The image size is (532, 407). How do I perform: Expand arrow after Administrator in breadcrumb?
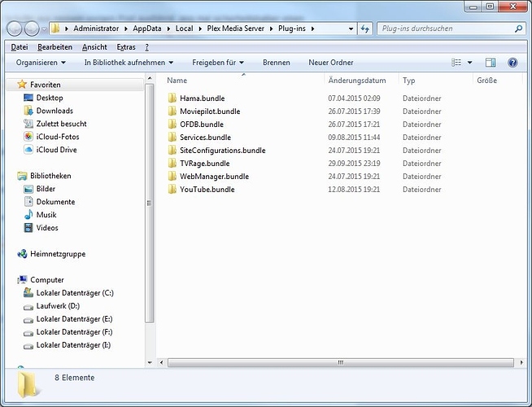click(x=126, y=28)
